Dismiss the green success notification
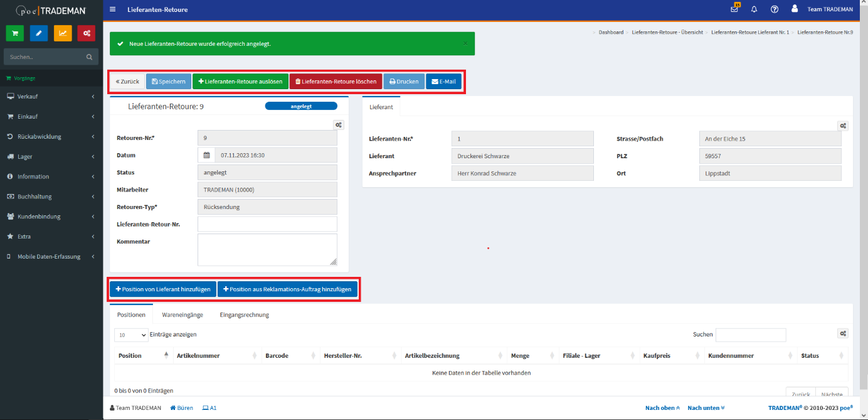The width and height of the screenshot is (868, 420). point(465,43)
